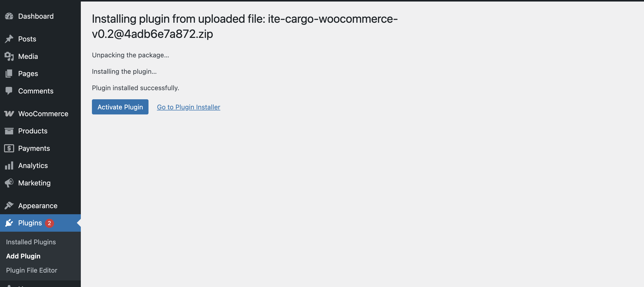This screenshot has height=287, width=644.
Task: Open Products via the box icon
Action: (9, 131)
